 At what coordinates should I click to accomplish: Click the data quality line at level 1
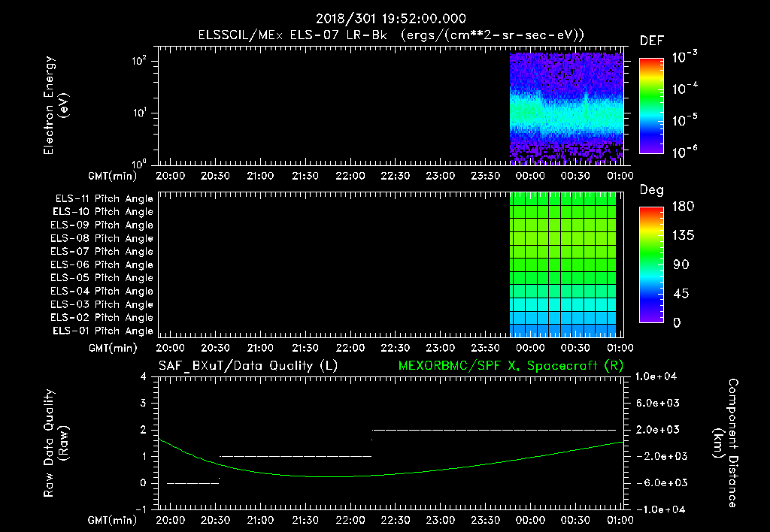pyautogui.click(x=296, y=456)
